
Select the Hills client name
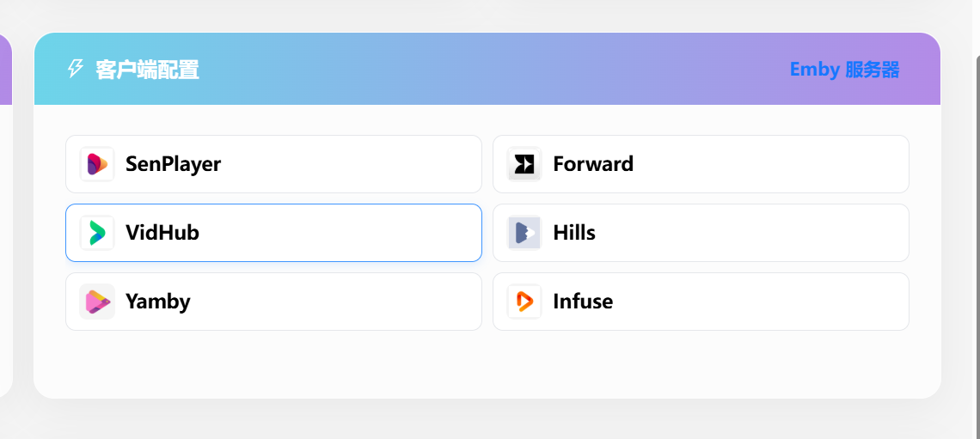pos(574,233)
